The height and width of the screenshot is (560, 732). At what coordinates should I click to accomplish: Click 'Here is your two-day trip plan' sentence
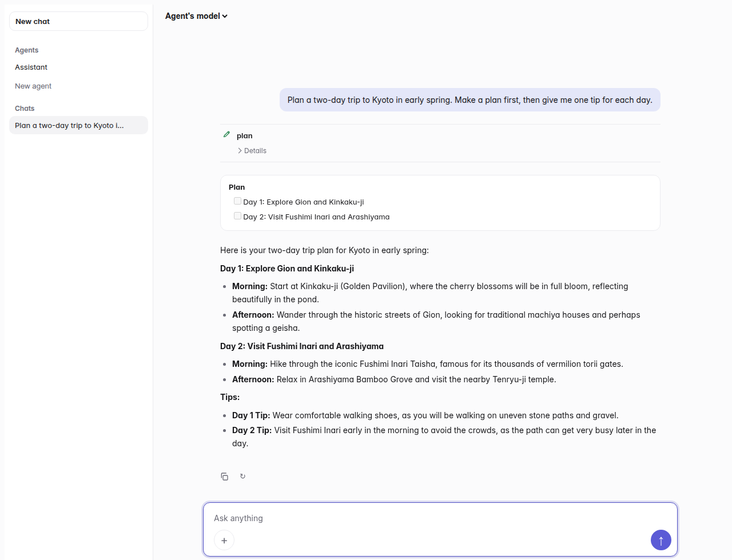pos(324,250)
